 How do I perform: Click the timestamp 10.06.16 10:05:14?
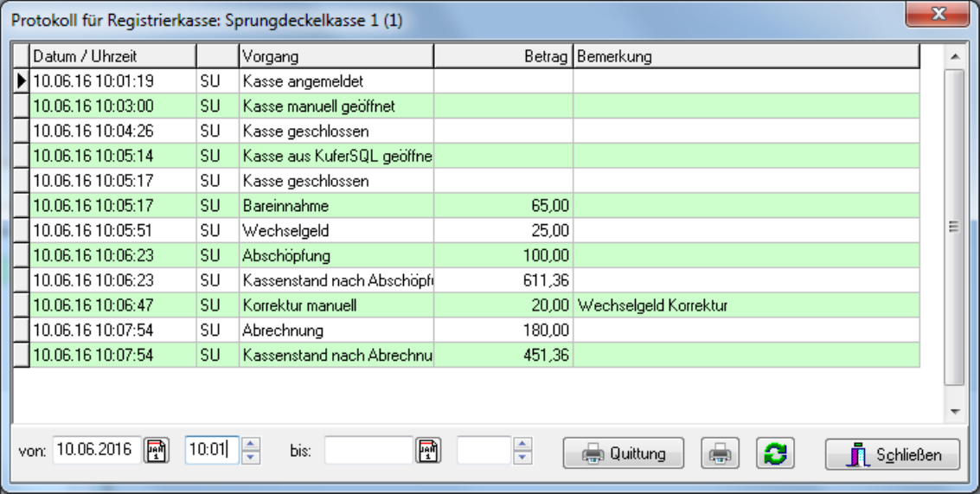[93, 156]
